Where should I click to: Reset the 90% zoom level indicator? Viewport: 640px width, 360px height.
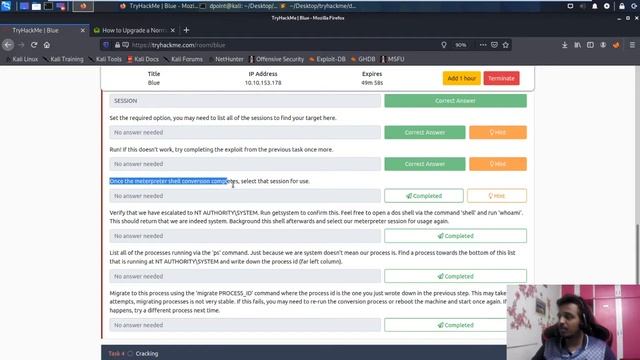click(x=461, y=45)
